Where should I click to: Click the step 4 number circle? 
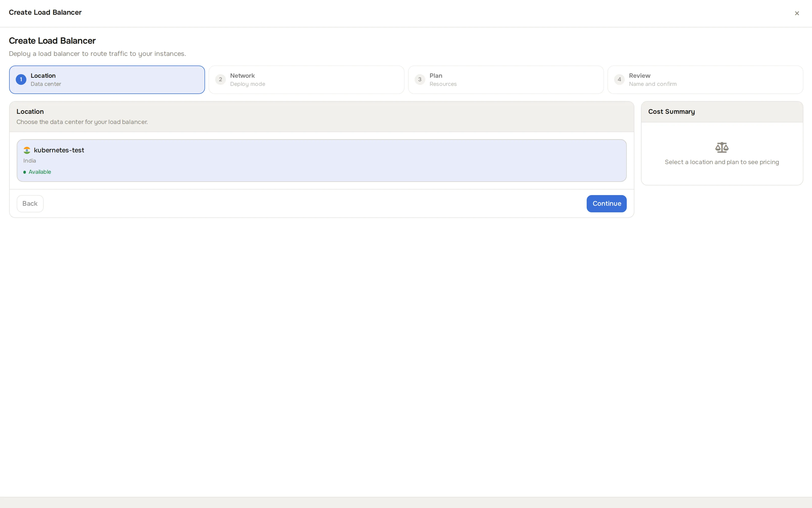tap(619, 80)
